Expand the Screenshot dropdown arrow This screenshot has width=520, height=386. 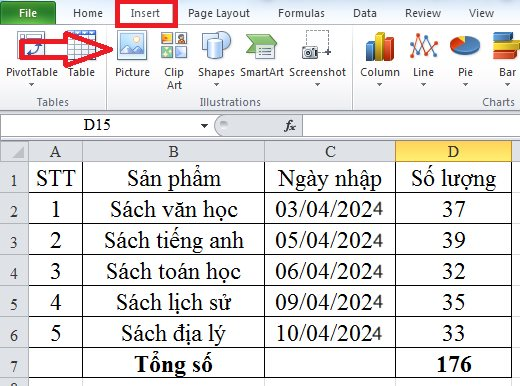(317, 85)
